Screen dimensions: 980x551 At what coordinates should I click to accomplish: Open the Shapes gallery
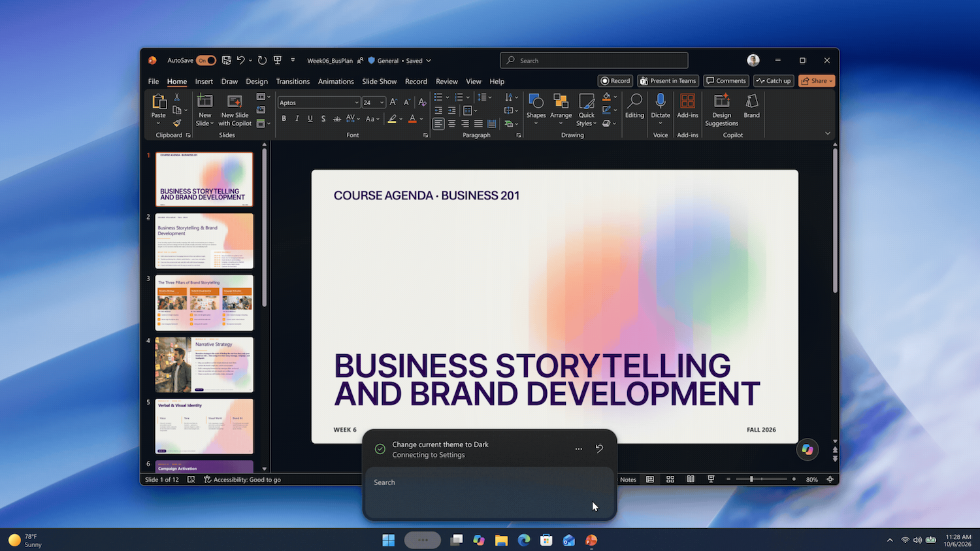click(536, 110)
